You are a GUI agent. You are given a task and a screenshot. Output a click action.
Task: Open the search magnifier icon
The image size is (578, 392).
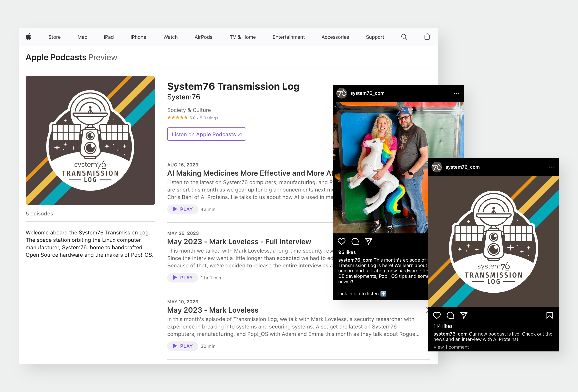[x=404, y=37]
